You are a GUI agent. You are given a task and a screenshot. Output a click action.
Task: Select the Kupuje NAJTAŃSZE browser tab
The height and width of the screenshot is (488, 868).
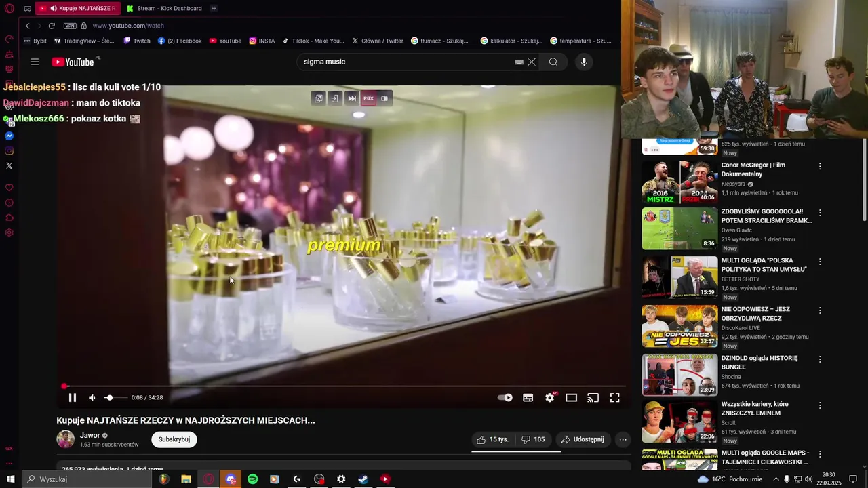(78, 8)
